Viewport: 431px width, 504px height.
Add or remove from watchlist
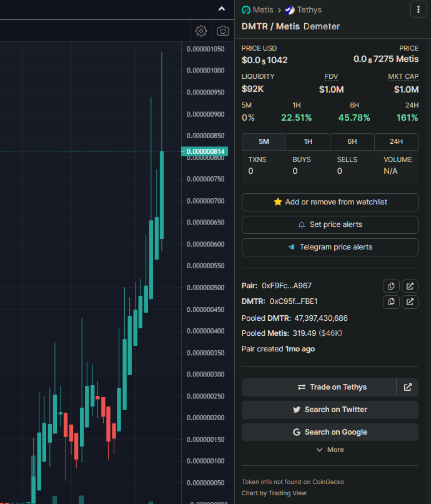pos(330,202)
